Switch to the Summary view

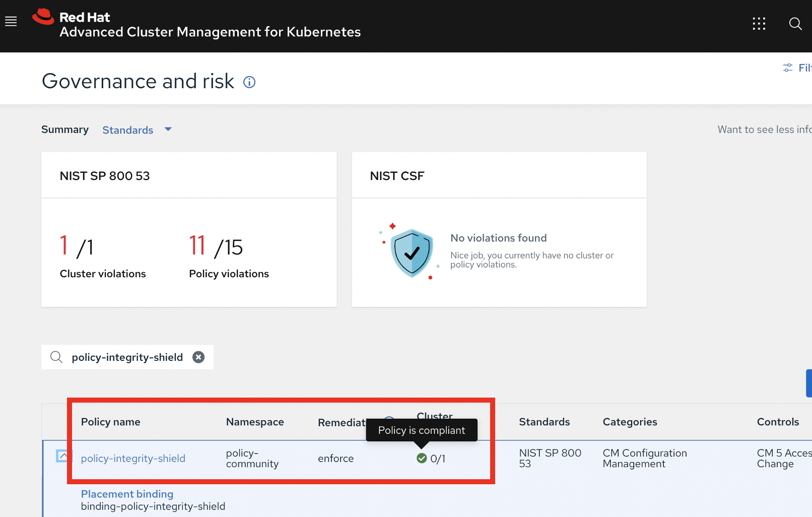(64, 130)
